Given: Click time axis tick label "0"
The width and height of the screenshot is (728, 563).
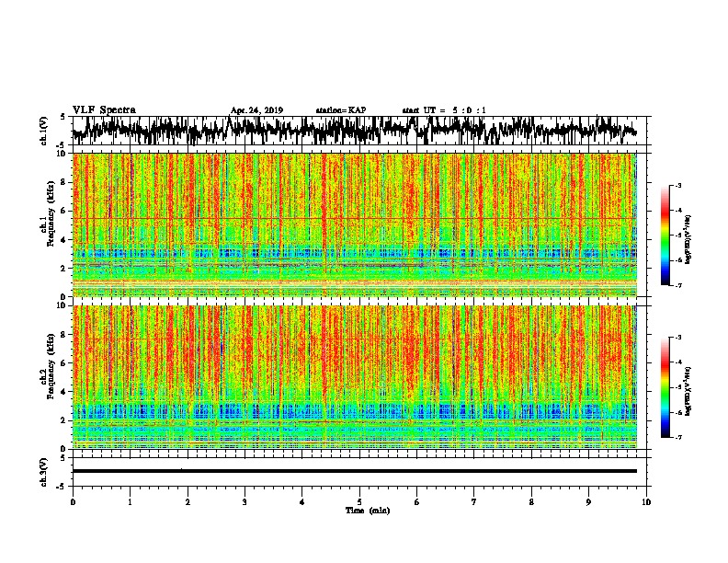Looking at the screenshot, I should point(73,501).
